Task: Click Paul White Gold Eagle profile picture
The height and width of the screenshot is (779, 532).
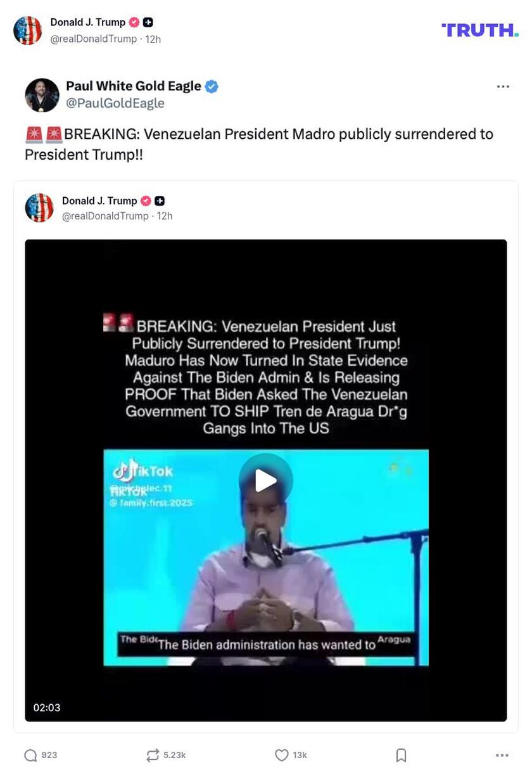Action: point(42,95)
